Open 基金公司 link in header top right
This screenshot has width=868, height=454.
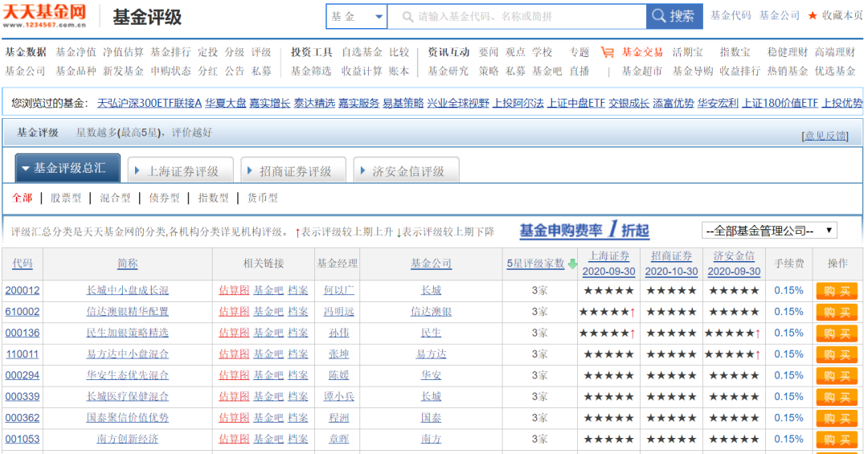pyautogui.click(x=780, y=15)
